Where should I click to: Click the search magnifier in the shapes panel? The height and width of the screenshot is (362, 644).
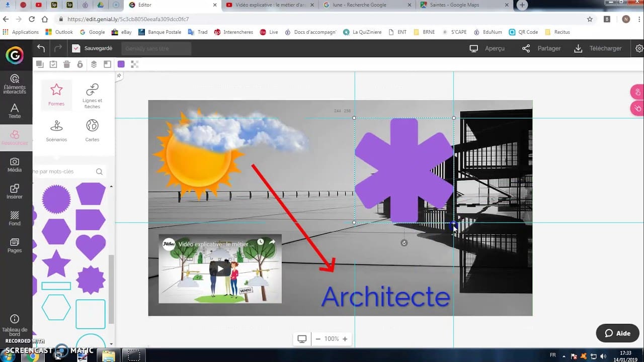coord(99,171)
